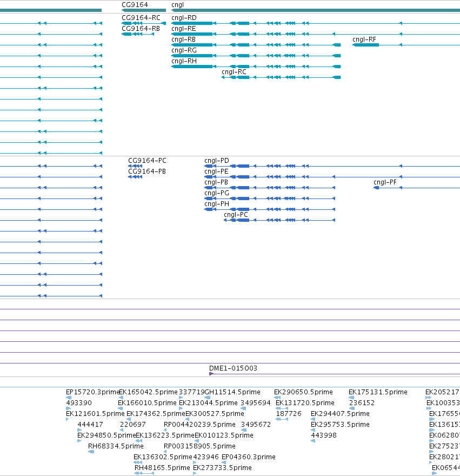Open EST EK121601.5prime

pyautogui.click(x=95, y=413)
